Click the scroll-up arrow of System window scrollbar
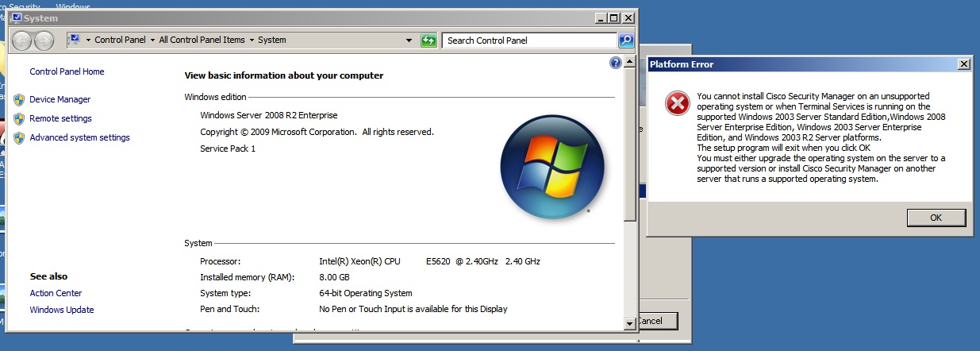This screenshot has height=351, width=980. (x=630, y=61)
